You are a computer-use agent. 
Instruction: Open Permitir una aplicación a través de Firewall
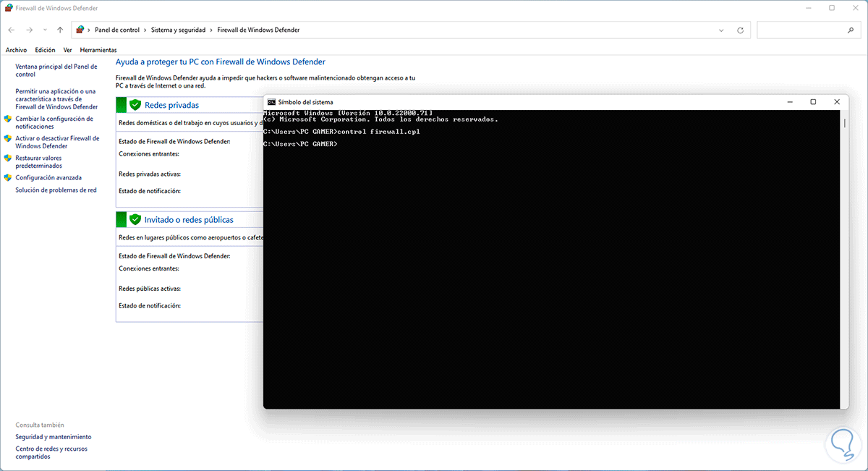coord(56,99)
